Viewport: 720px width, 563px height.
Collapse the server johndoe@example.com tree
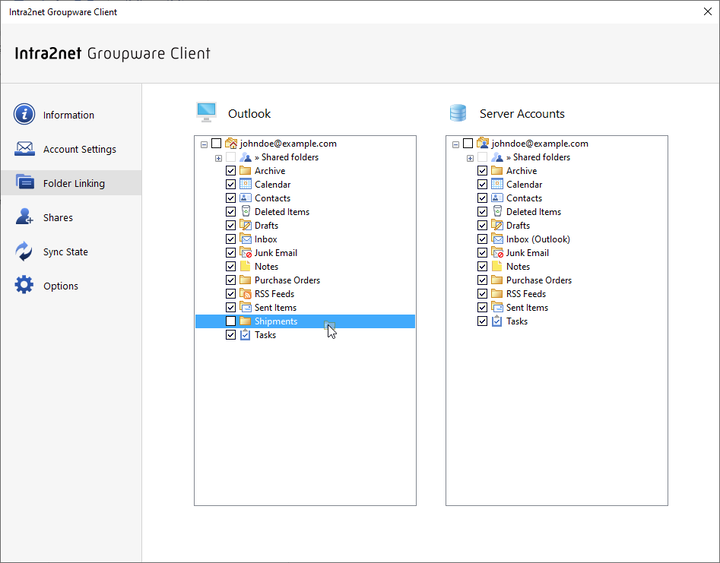(x=456, y=144)
